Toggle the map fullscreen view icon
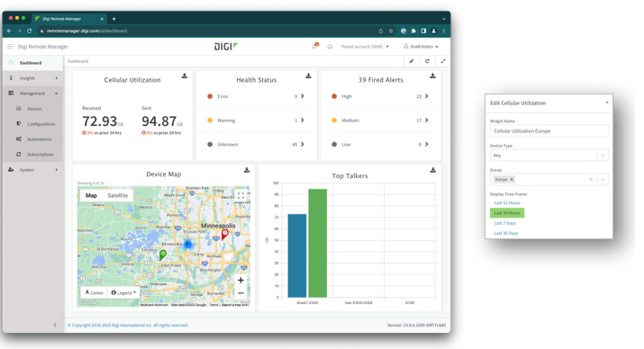Image resolution: width=644 pixels, height=349 pixels. click(x=240, y=195)
